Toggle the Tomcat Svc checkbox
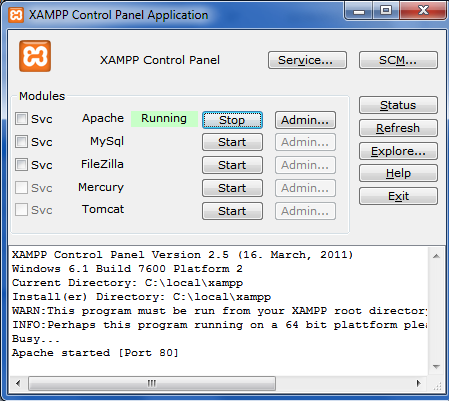Viewport: 449px width, 401px height. [21, 210]
